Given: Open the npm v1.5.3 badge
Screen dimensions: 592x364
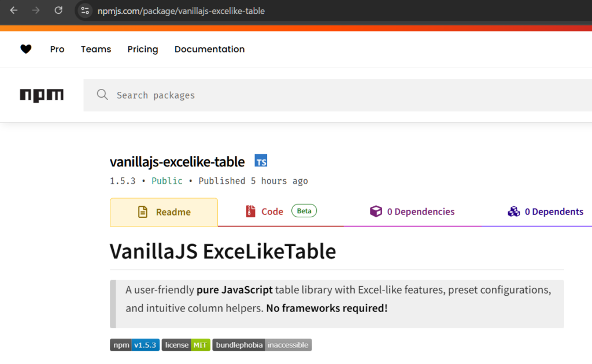Looking at the screenshot, I should (x=135, y=345).
